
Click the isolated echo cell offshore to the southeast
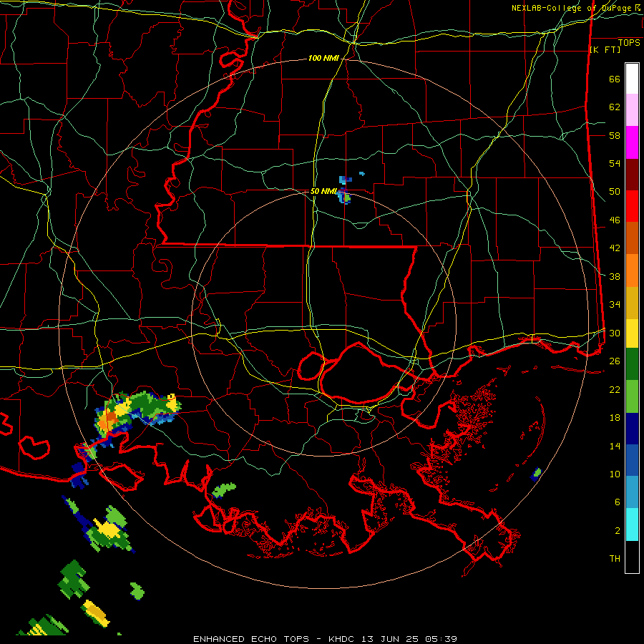coord(535,474)
